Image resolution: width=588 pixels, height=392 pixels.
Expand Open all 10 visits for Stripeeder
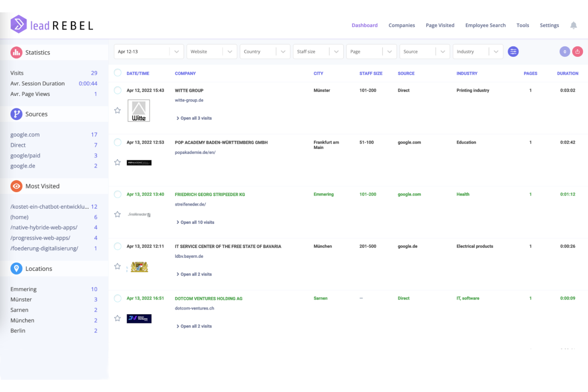195,222
